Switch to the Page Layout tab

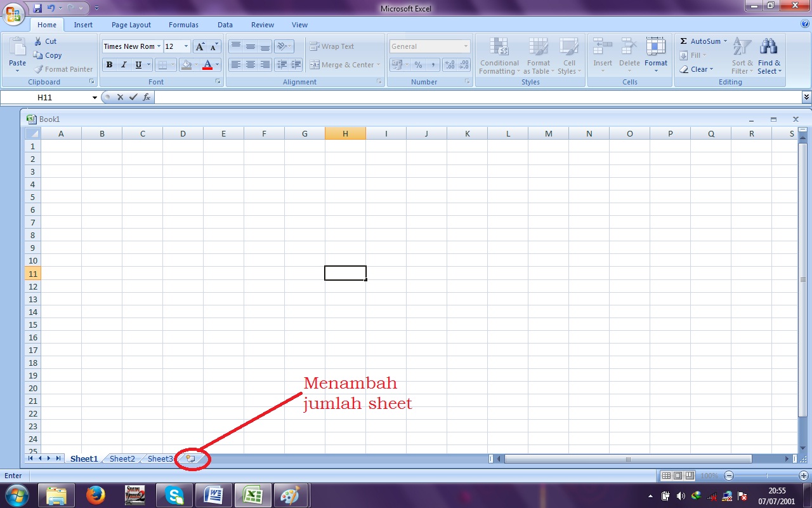click(x=131, y=25)
